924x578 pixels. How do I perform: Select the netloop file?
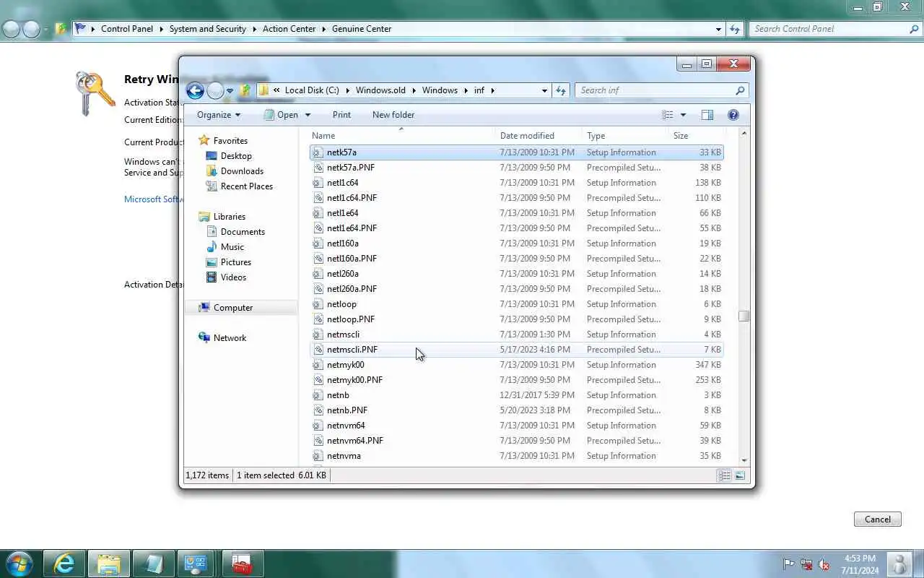point(516,304)
